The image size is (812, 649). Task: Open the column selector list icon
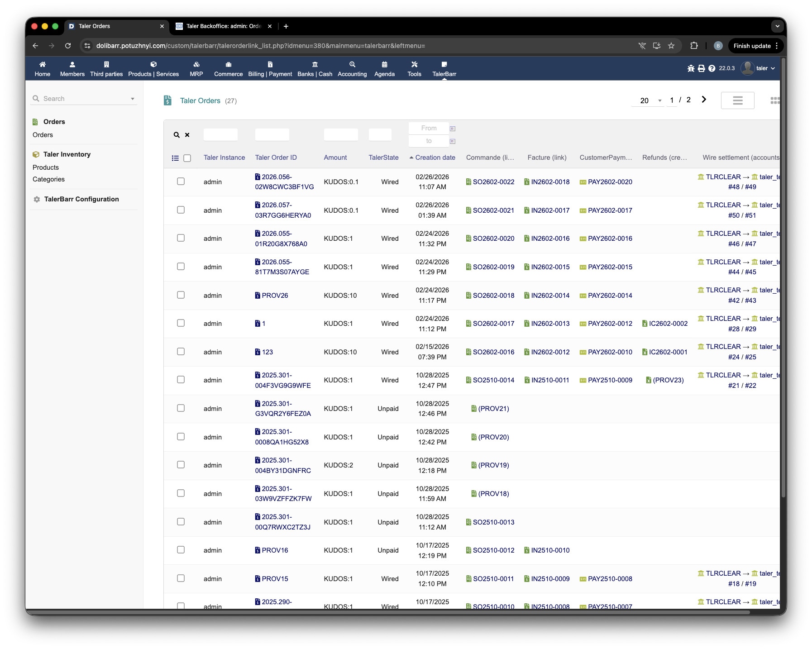[x=175, y=158]
